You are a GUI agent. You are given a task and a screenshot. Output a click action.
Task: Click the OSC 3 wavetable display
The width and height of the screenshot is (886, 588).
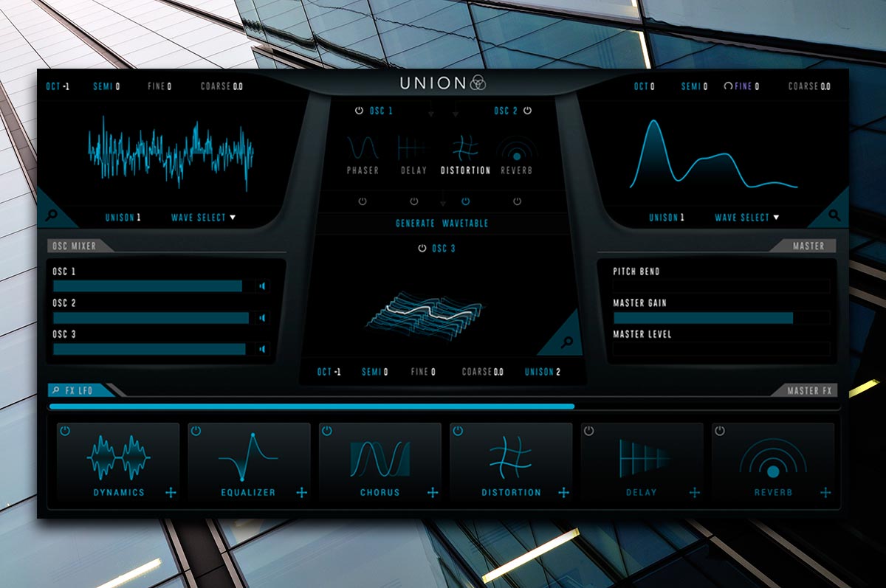click(426, 317)
